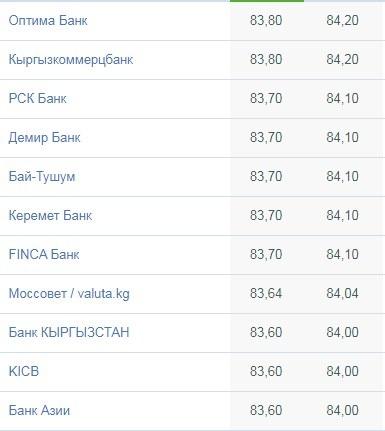Select Банк Азии buy rate 83,60
The height and width of the screenshot is (431, 385).
pos(266,411)
